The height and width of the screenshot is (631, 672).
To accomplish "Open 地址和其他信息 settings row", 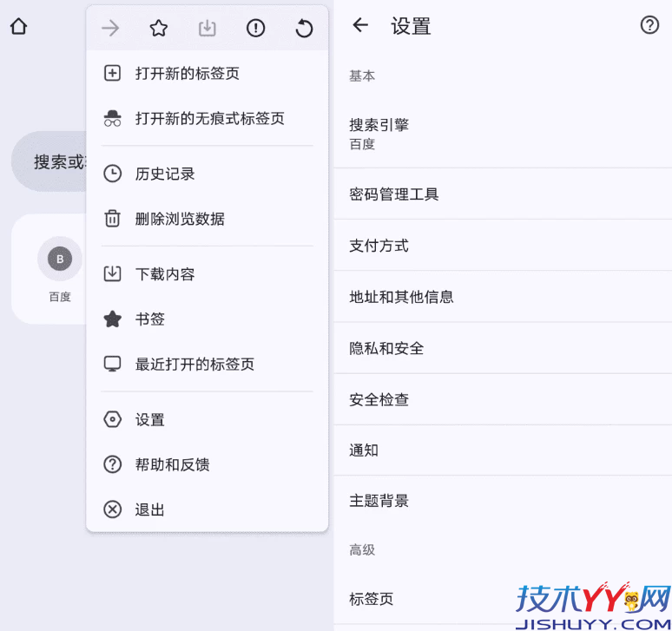I will point(503,297).
